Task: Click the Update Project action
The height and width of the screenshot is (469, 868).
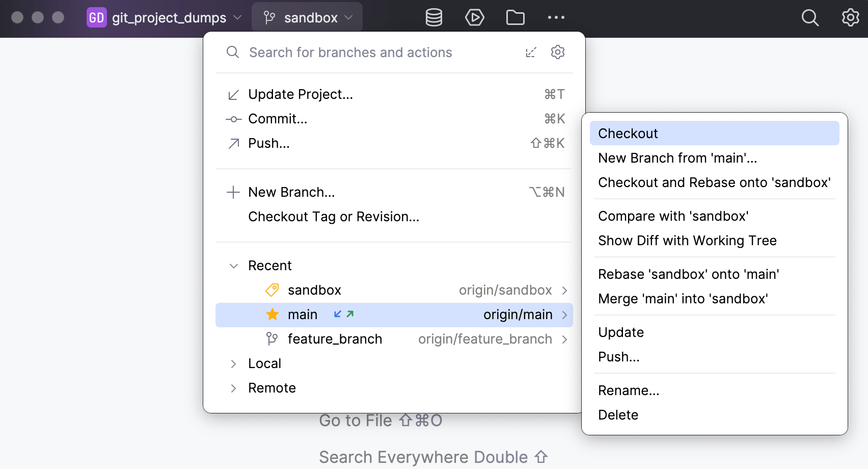Action: point(300,94)
